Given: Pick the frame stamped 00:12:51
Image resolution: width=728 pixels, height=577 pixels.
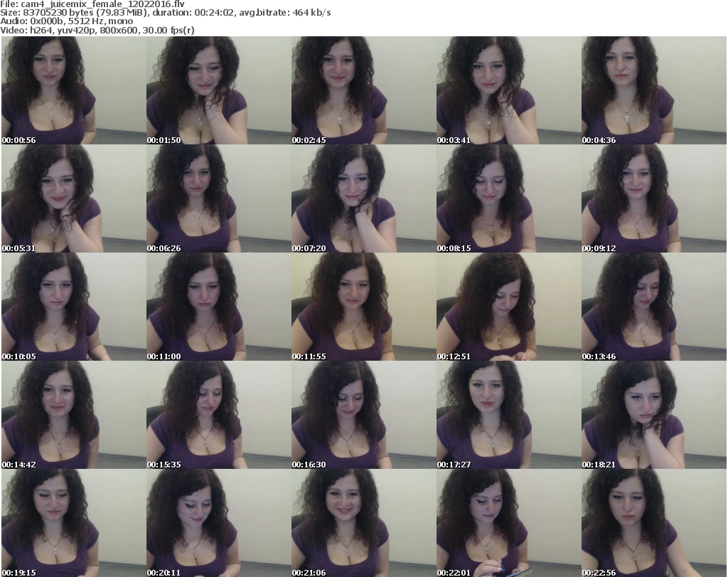Looking at the screenshot, I should (509, 307).
